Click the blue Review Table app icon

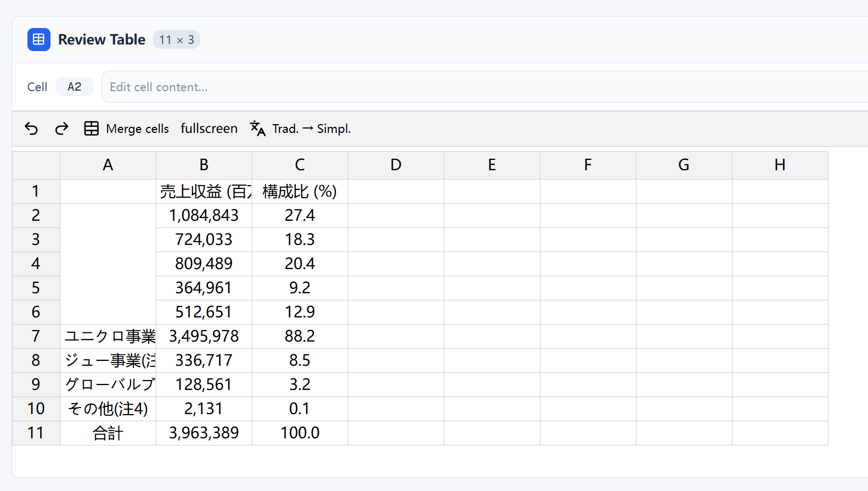pyautogui.click(x=39, y=40)
